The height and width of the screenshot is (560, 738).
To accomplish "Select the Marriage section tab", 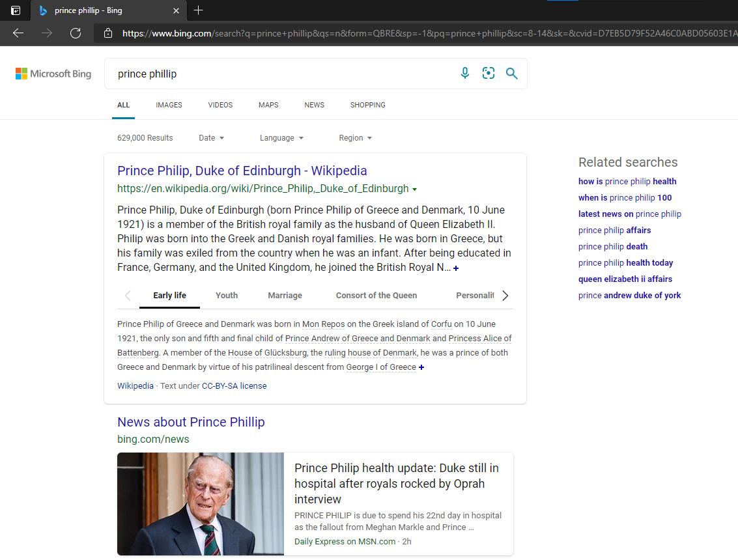I will [285, 296].
